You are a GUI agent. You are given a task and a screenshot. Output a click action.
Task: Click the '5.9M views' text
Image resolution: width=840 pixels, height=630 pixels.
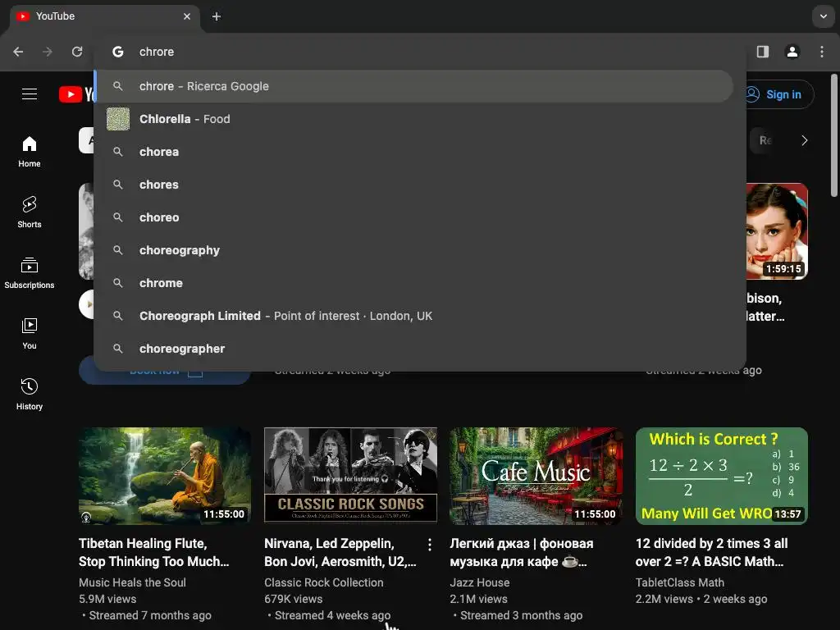pos(107,599)
